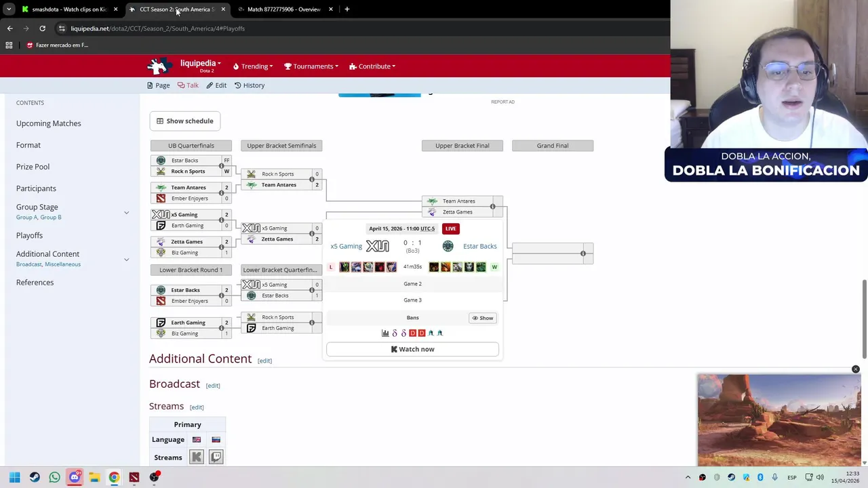Open Group B subsection link
868x488 pixels.
click(x=50, y=218)
